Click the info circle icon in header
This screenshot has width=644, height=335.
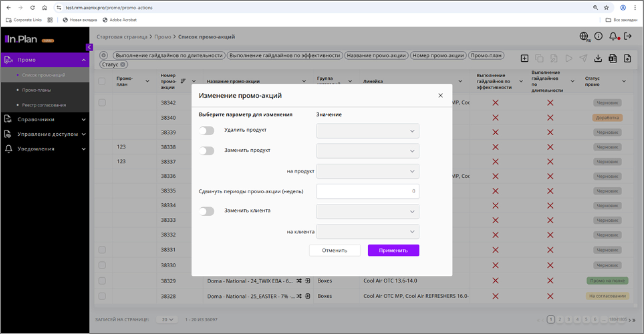[598, 36]
